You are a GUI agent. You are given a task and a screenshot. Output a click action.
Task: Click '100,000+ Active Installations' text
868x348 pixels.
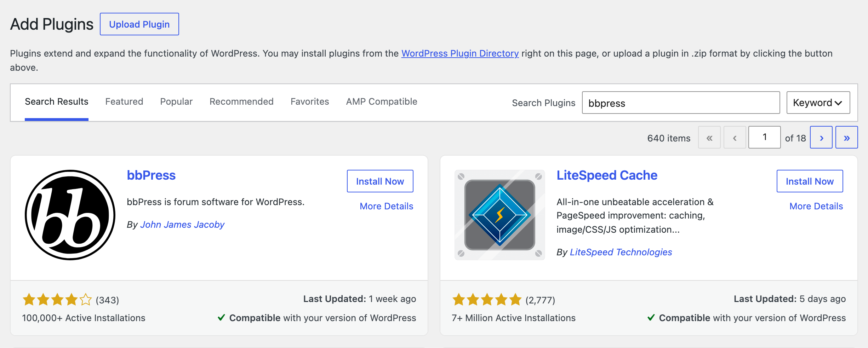click(84, 318)
